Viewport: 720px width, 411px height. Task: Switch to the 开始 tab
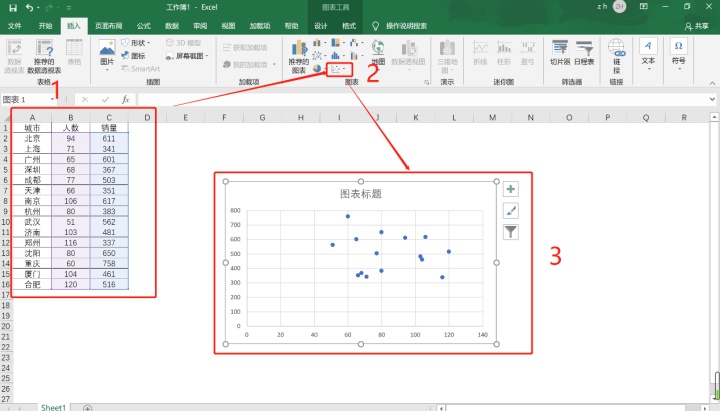45,26
